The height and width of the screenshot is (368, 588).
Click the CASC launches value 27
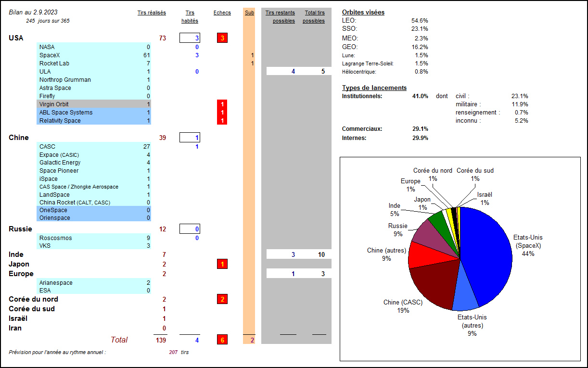[x=147, y=147]
